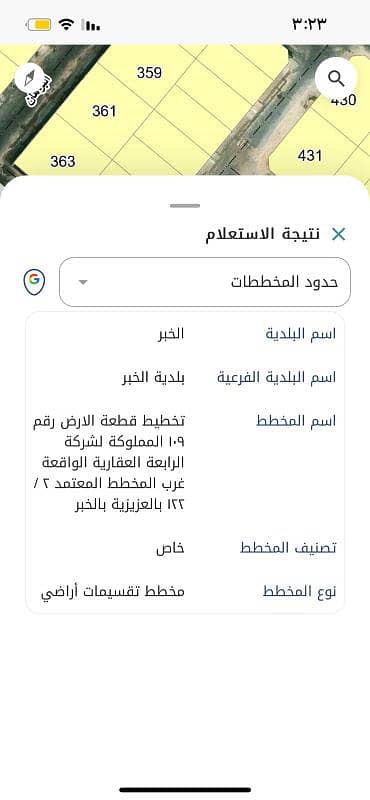The height and width of the screenshot is (800, 370).
Task: Tap the bottom sheet drag handle
Action: (185, 206)
